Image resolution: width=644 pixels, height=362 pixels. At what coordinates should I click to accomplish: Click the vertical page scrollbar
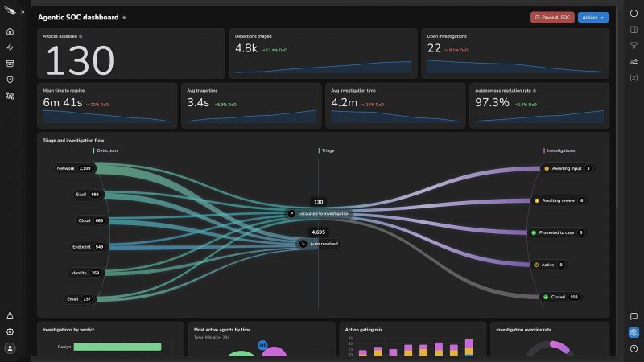click(617, 107)
